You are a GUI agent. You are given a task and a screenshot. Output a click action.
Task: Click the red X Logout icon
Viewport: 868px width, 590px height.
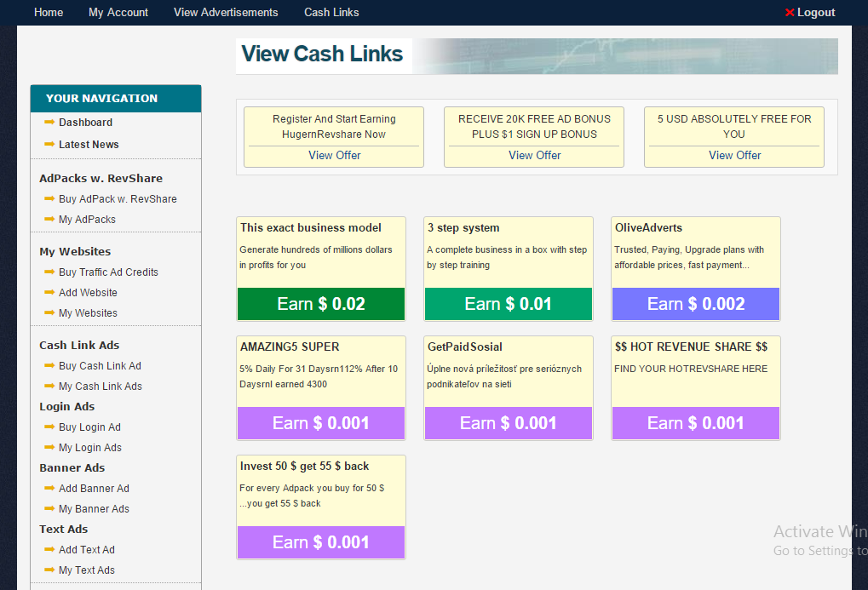790,12
